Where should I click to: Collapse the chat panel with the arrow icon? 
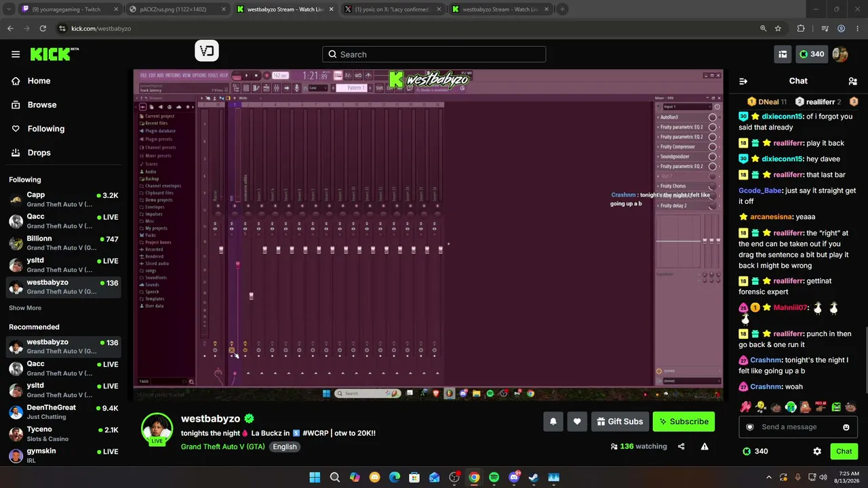[x=743, y=81]
